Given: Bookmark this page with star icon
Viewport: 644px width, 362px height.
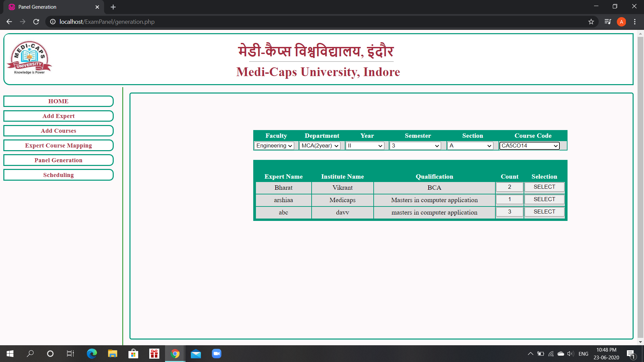Looking at the screenshot, I should (x=591, y=22).
